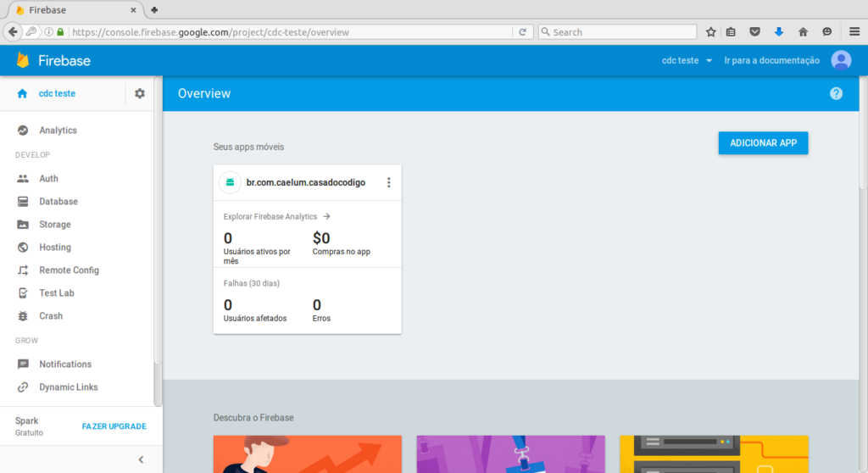Click the site security padlock icon

tap(60, 32)
